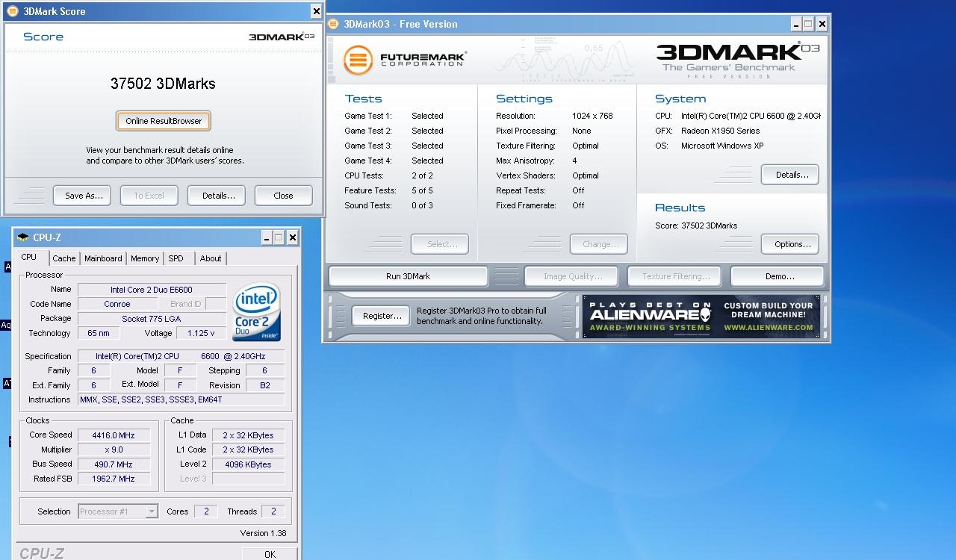Click the Texture Filtering button

coord(675,276)
